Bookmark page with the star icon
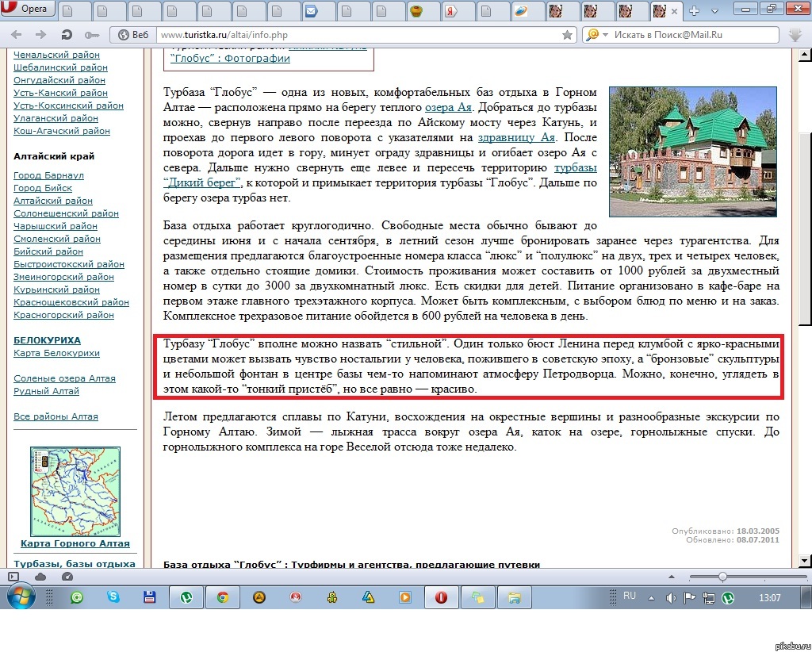812x652 pixels. 567,35
